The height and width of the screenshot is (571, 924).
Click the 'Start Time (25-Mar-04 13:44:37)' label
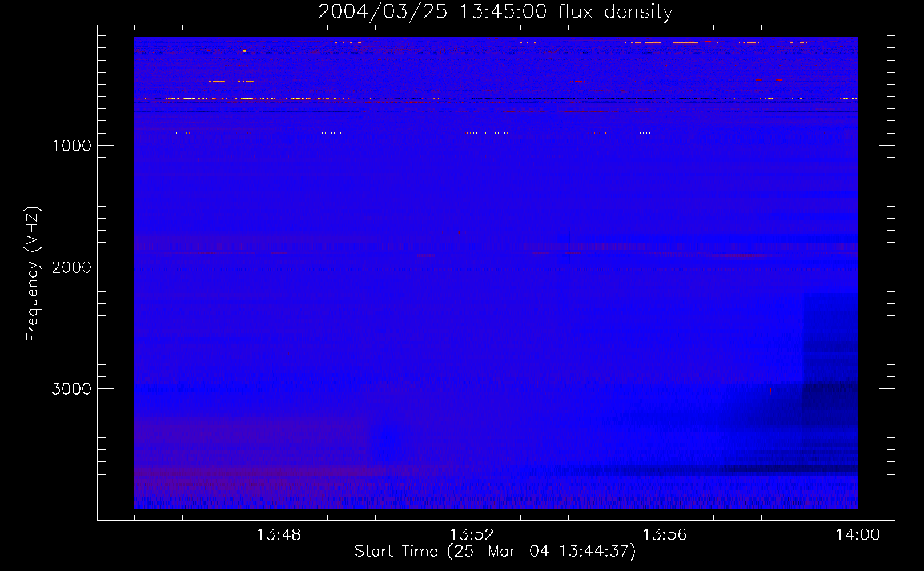[495, 552]
